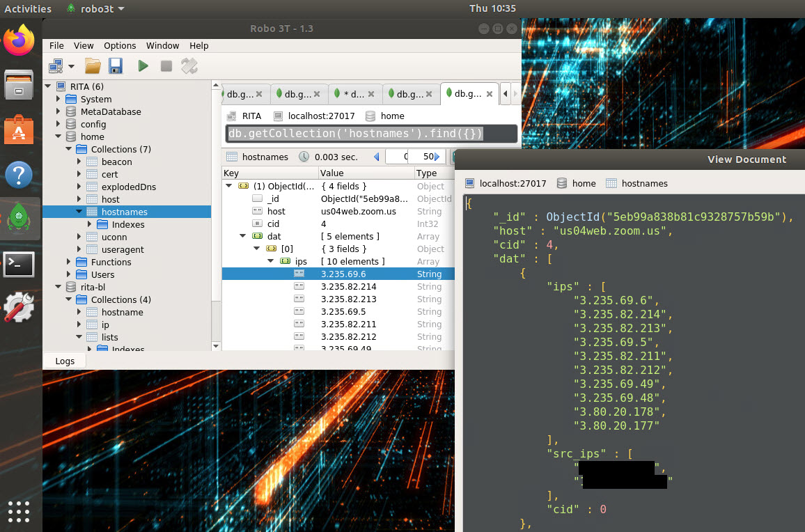This screenshot has height=532, width=805.
Task: Open the Functions folder
Action: click(111, 262)
